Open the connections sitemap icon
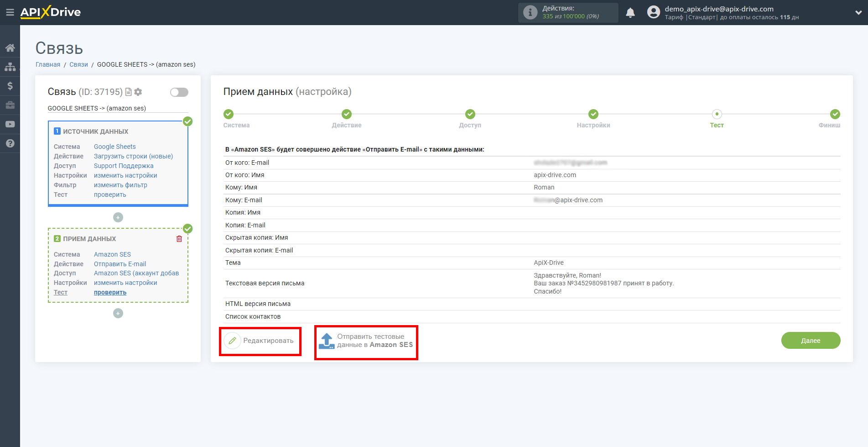 [x=10, y=67]
